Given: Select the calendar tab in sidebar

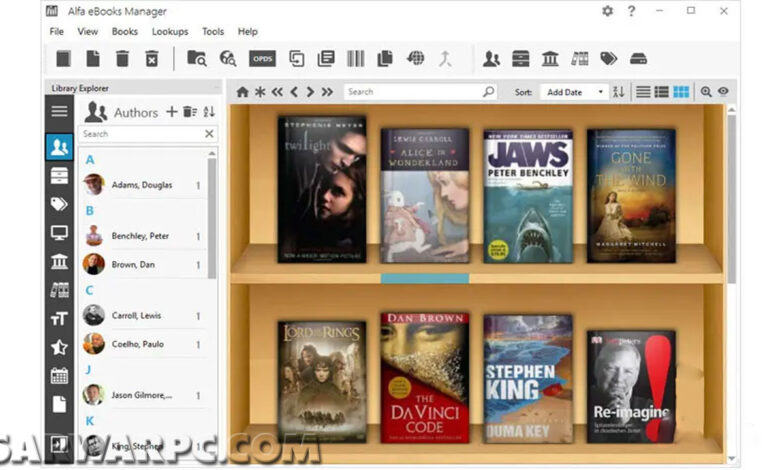Looking at the screenshot, I should click(x=59, y=376).
